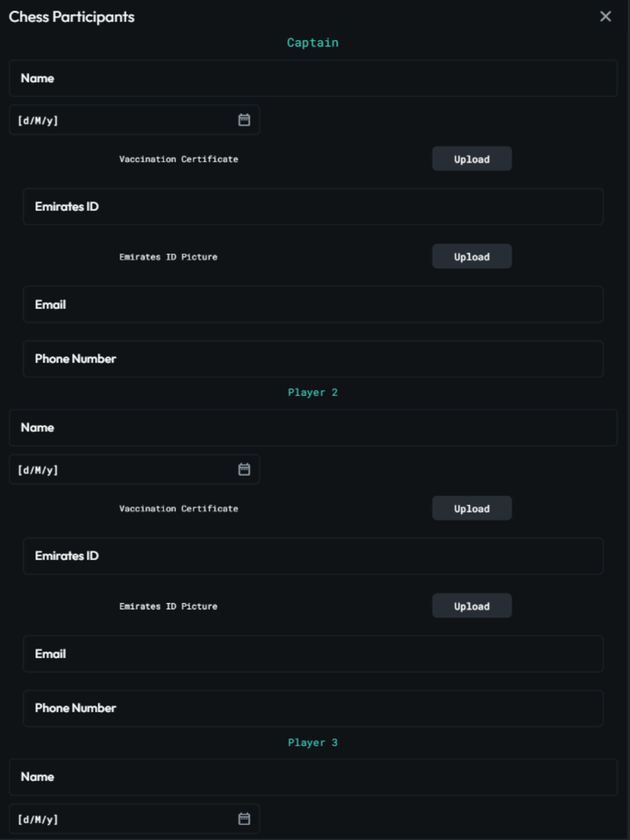The image size is (630, 840).
Task: Select Player 2's Name field
Action: [x=313, y=428]
